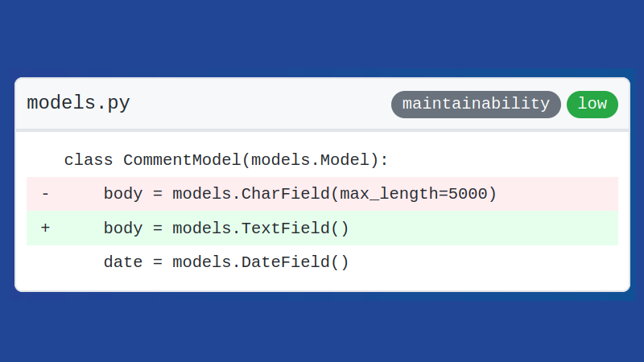
Task: Click the body variable in removed line
Action: click(x=123, y=194)
